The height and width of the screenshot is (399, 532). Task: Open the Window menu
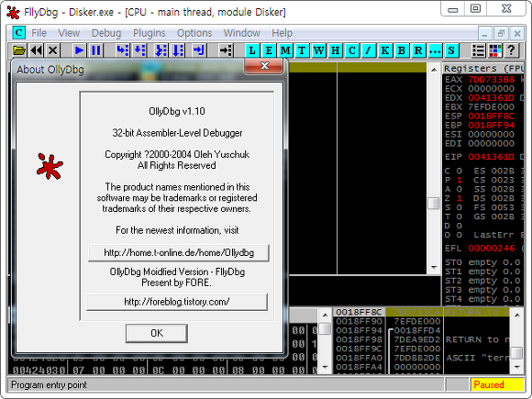click(241, 33)
